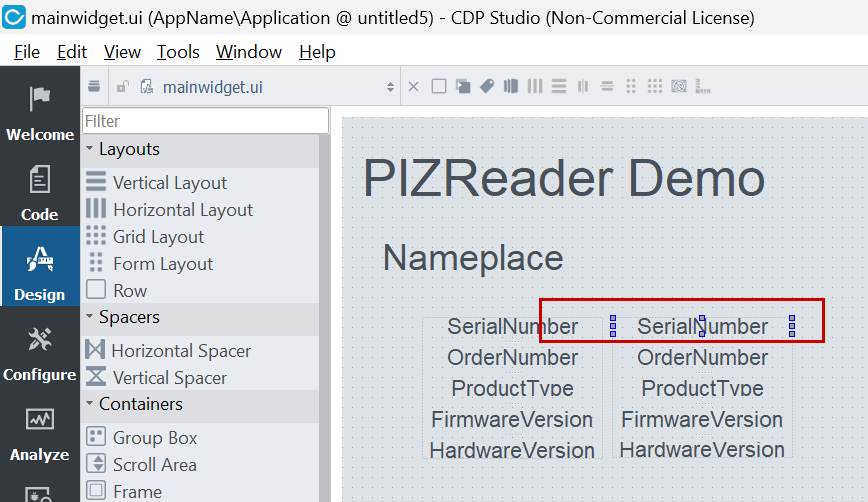Select the Nameplace heading label
The height and width of the screenshot is (502, 868).
(473, 258)
